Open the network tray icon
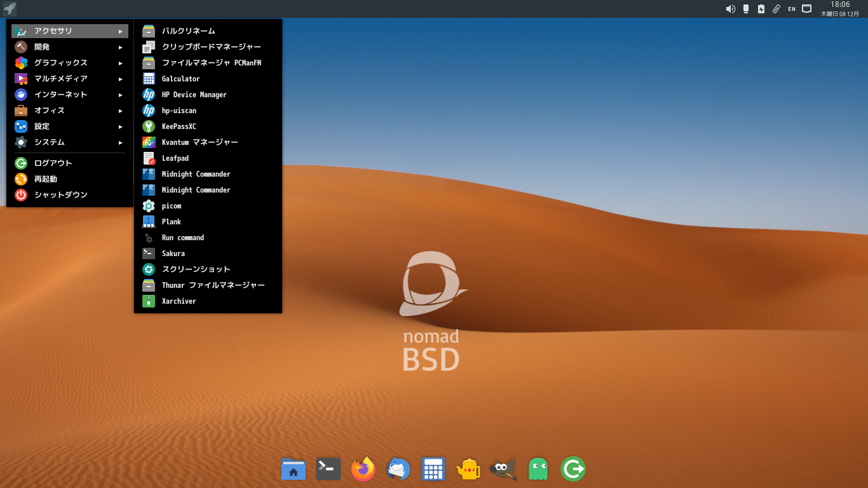This screenshot has height=488, width=868. (807, 9)
